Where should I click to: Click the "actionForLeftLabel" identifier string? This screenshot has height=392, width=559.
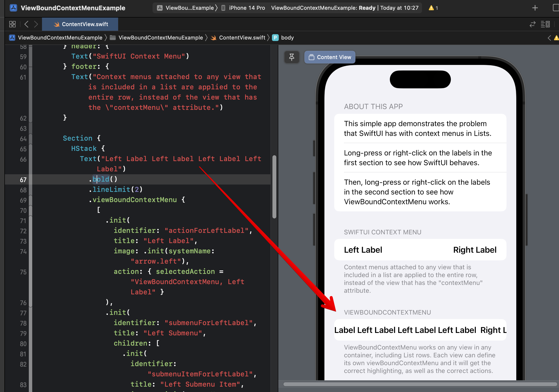tap(207, 230)
